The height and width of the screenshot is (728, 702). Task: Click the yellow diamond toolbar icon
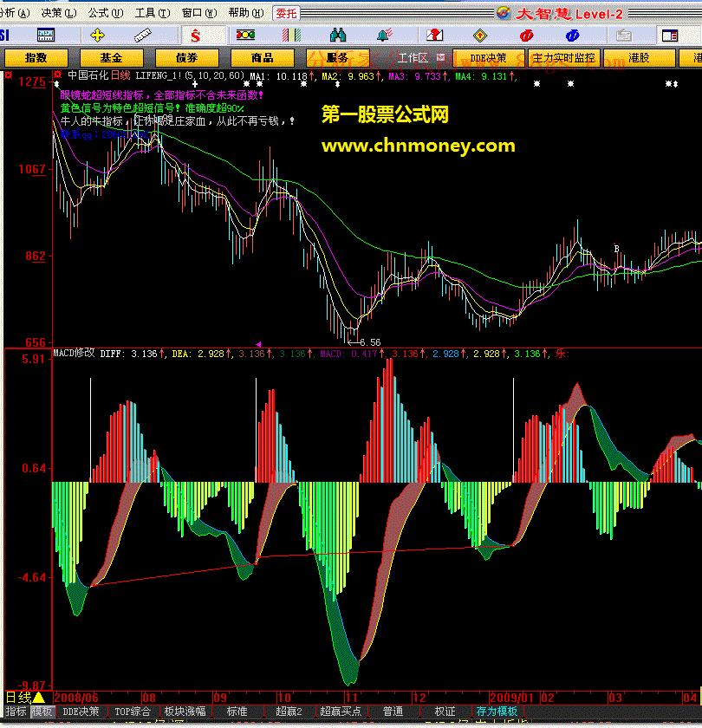coord(480,36)
